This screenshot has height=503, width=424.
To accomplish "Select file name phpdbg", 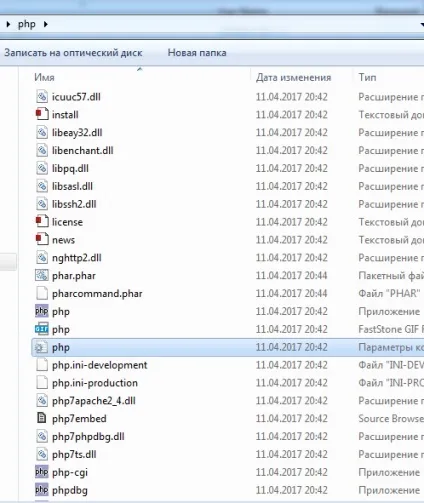I will [x=70, y=490].
